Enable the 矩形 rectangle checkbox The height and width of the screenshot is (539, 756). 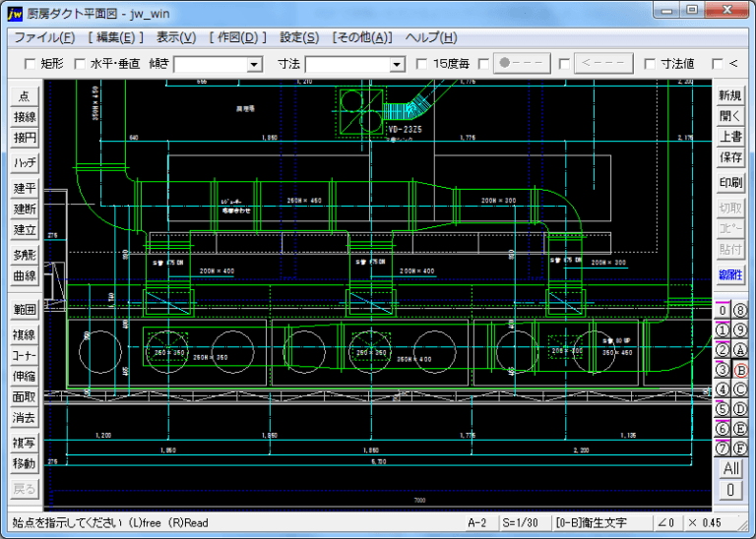[x=30, y=64]
